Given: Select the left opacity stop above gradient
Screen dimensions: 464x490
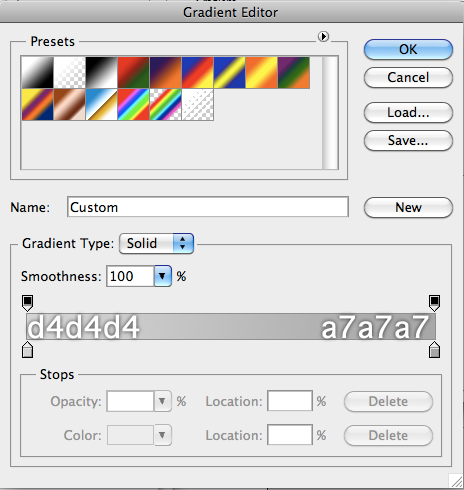Looking at the screenshot, I should click(27, 303).
